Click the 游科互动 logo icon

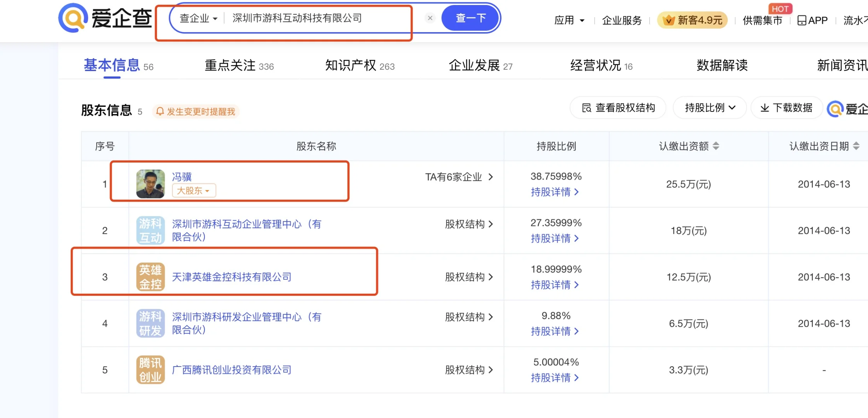pos(150,230)
